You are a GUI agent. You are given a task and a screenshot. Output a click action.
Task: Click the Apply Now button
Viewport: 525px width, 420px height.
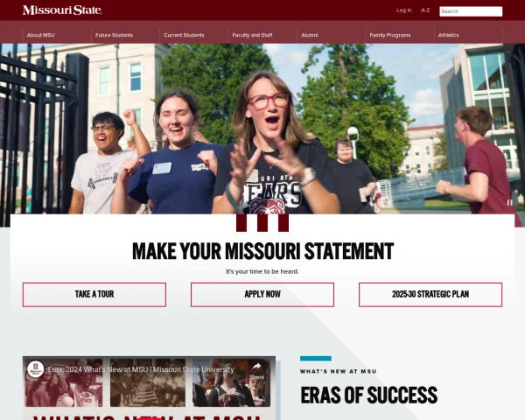[262, 295]
